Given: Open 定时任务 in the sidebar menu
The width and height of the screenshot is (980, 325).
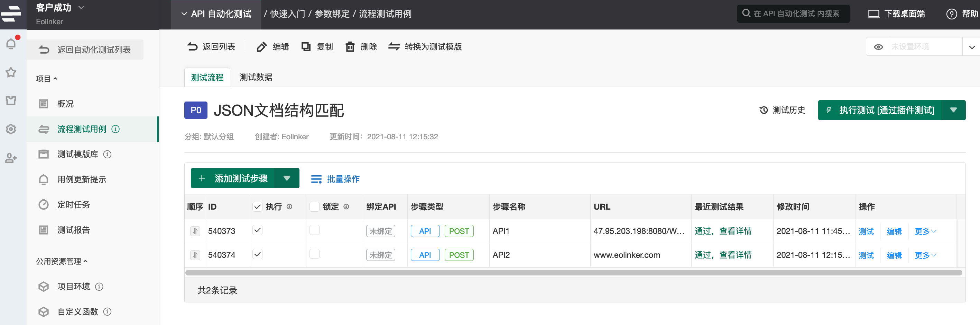Looking at the screenshot, I should (73, 205).
